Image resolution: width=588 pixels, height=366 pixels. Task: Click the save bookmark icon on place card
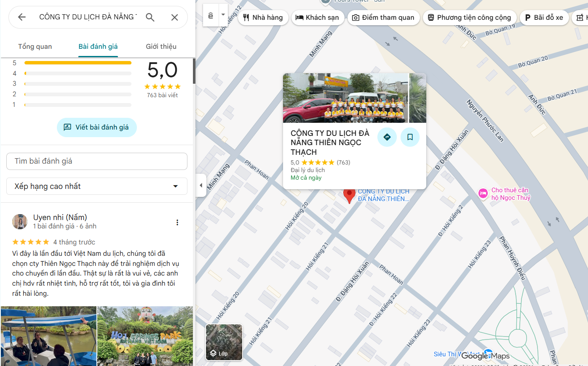pyautogui.click(x=410, y=137)
